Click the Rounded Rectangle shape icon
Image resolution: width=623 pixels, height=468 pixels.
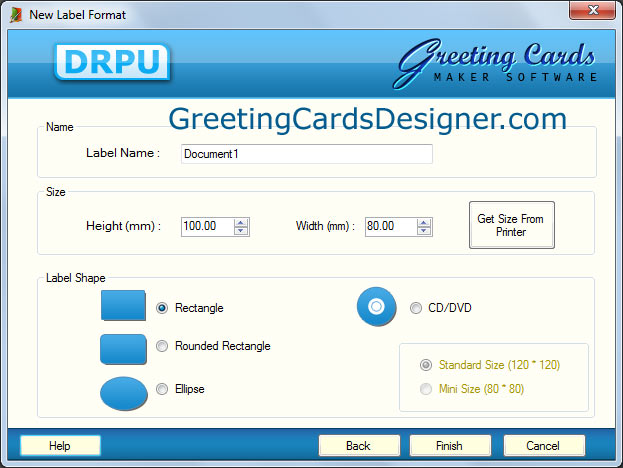pos(123,349)
